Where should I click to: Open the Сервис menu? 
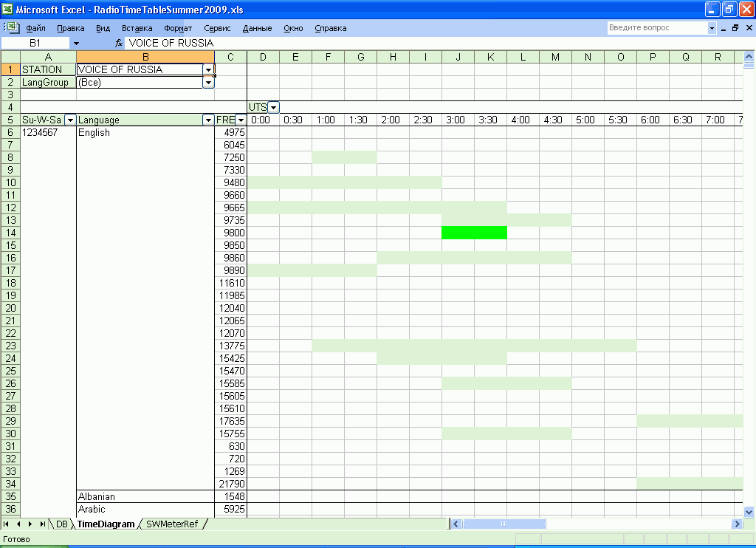[218, 28]
